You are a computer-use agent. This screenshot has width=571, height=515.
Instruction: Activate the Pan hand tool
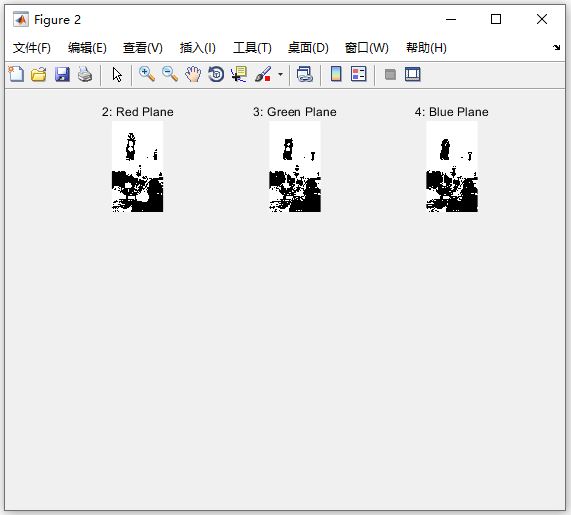(x=193, y=74)
